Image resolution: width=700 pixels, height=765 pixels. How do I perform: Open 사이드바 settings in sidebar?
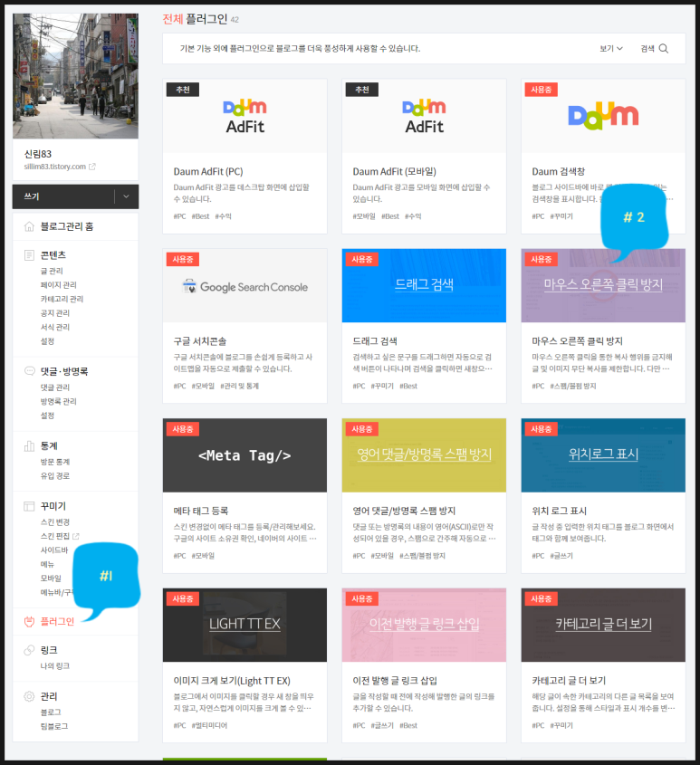point(54,550)
